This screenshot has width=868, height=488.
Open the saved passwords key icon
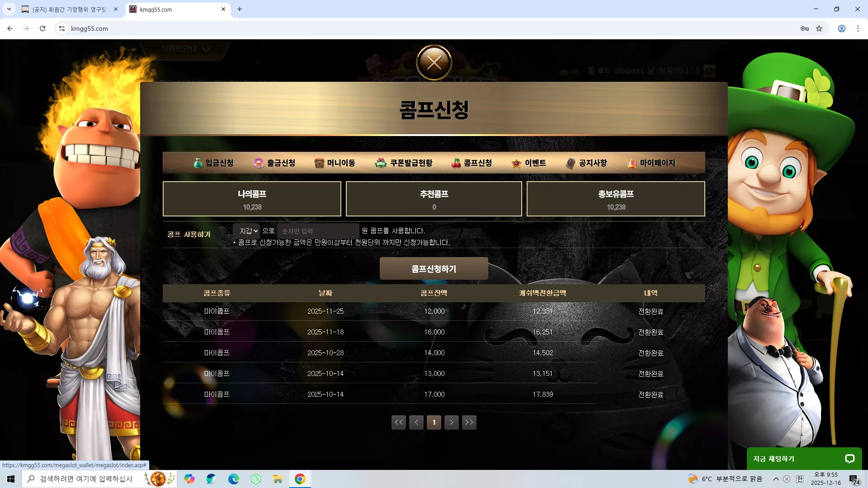pyautogui.click(x=805, y=28)
